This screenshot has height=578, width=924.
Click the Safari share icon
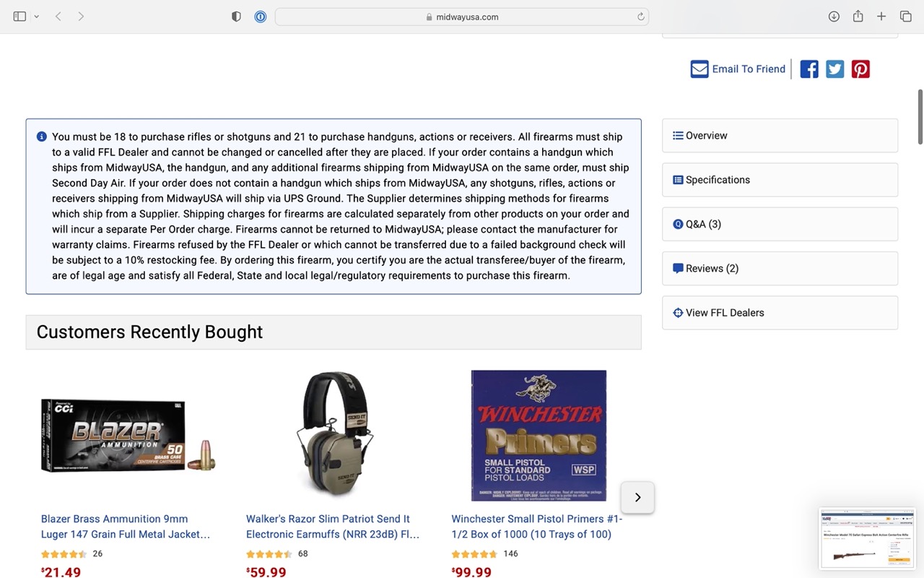point(858,17)
